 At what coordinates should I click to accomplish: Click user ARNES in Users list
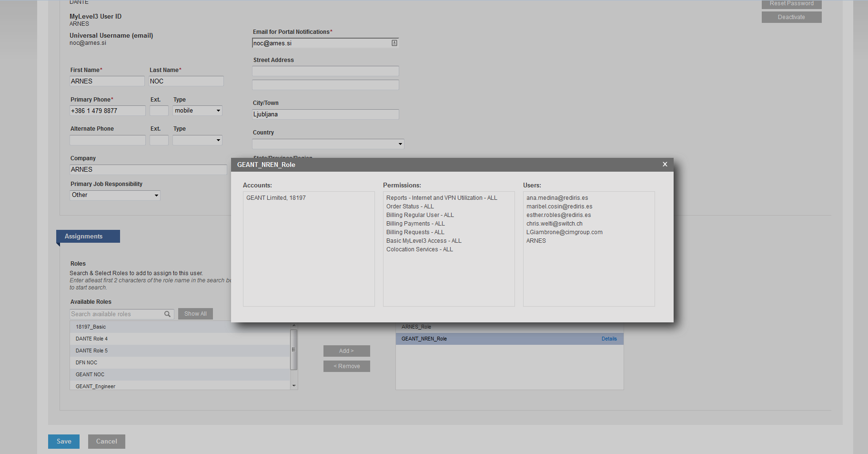536,241
